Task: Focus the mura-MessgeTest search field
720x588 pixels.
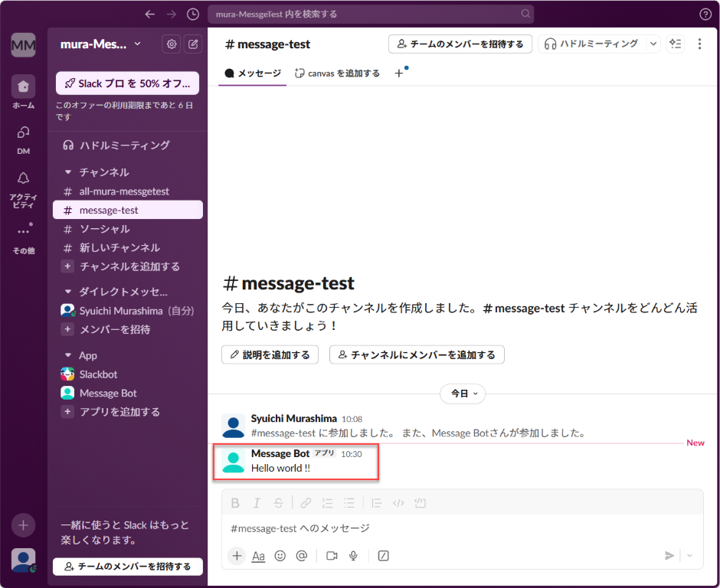Action: (371, 15)
